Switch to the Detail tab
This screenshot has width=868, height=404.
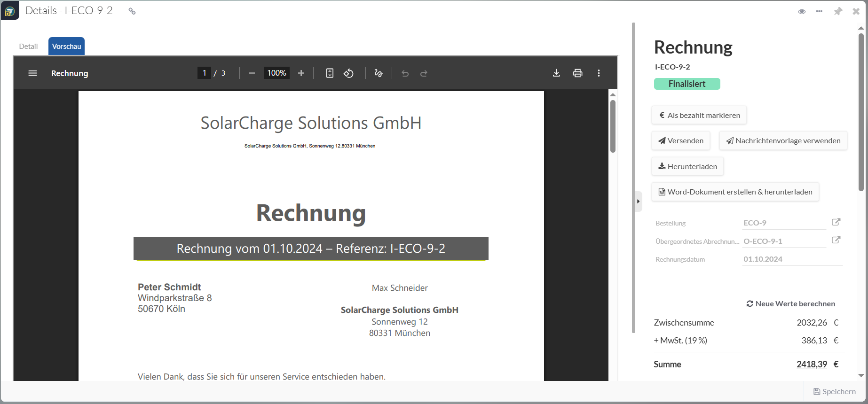pos(28,47)
